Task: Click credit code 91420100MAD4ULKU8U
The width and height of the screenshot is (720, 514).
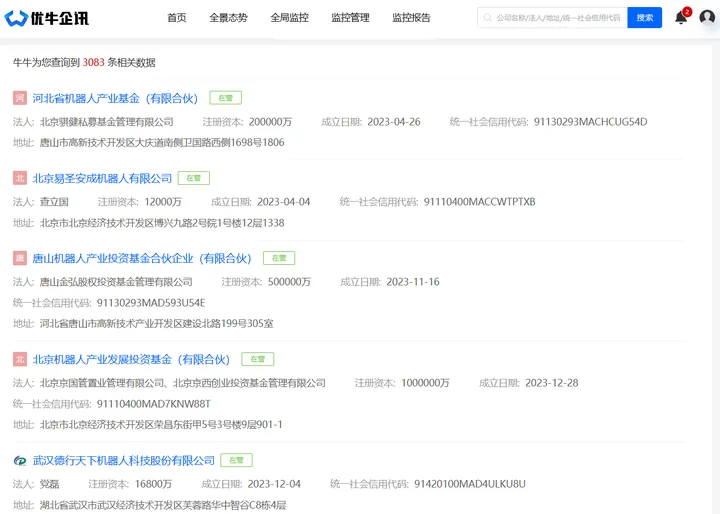Action: pos(470,484)
